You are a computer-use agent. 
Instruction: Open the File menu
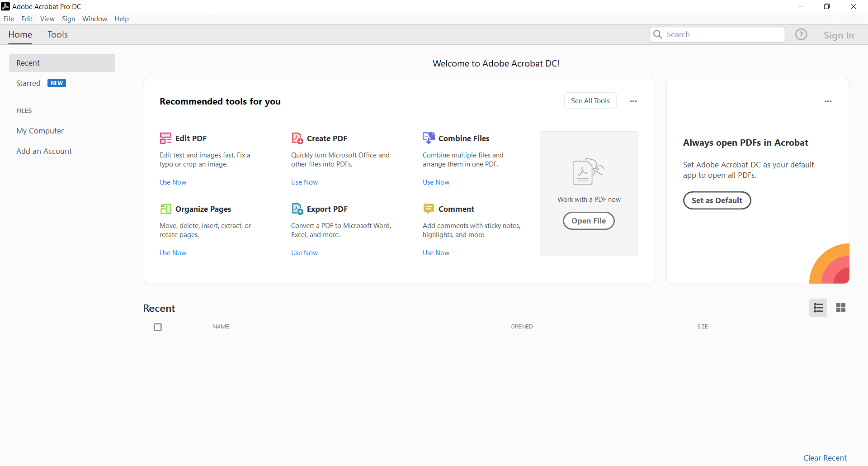click(9, 19)
